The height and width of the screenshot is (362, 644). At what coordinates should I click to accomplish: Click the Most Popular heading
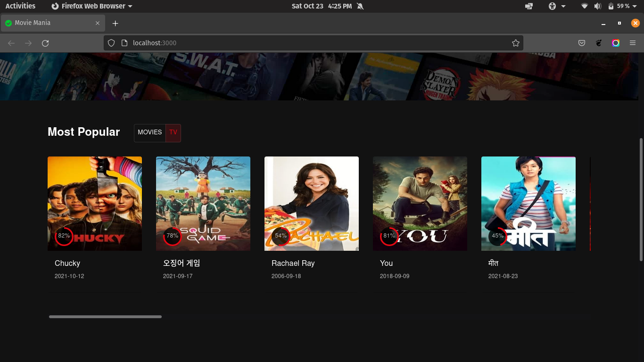(x=84, y=132)
